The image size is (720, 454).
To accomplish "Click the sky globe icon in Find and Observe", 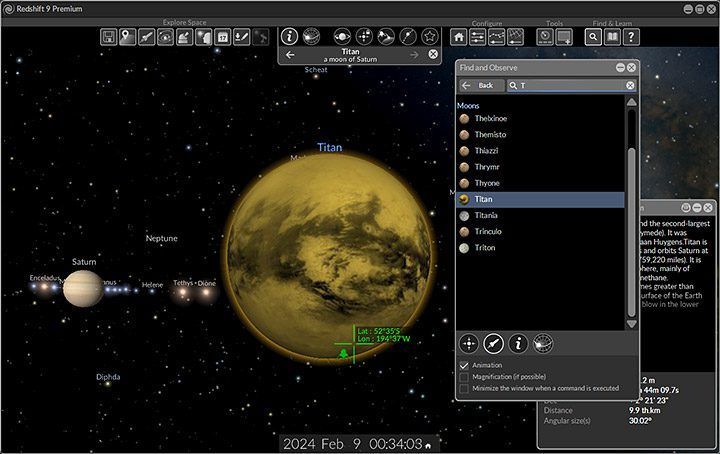I will point(543,343).
